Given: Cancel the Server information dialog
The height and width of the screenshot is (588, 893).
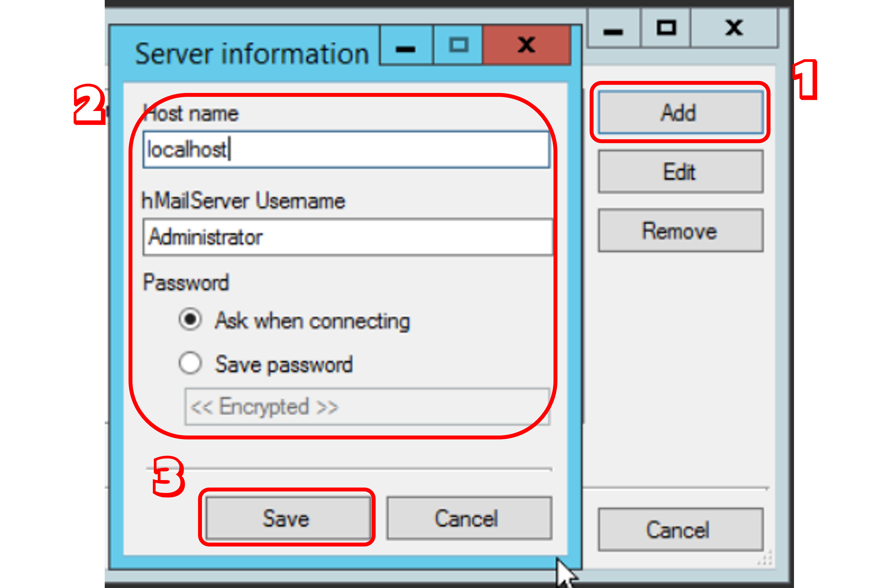Looking at the screenshot, I should (469, 518).
